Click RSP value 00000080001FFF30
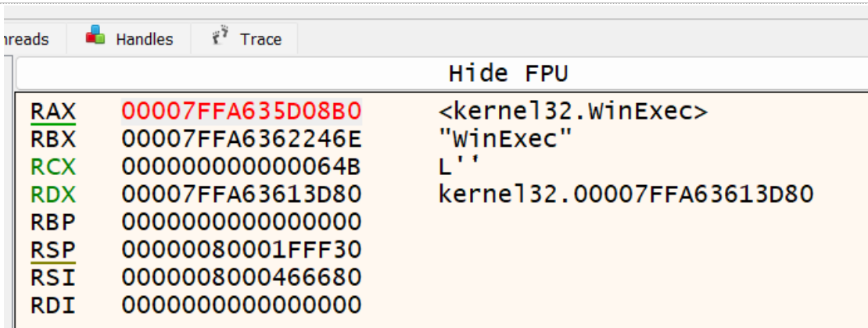 (242, 250)
